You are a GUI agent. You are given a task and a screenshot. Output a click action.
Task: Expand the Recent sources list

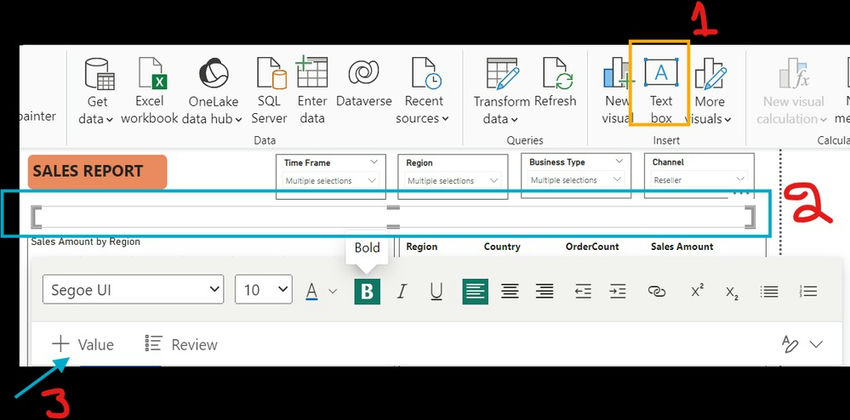423,91
